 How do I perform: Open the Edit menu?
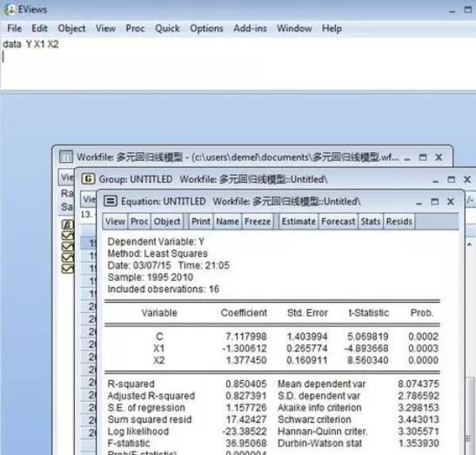point(39,29)
